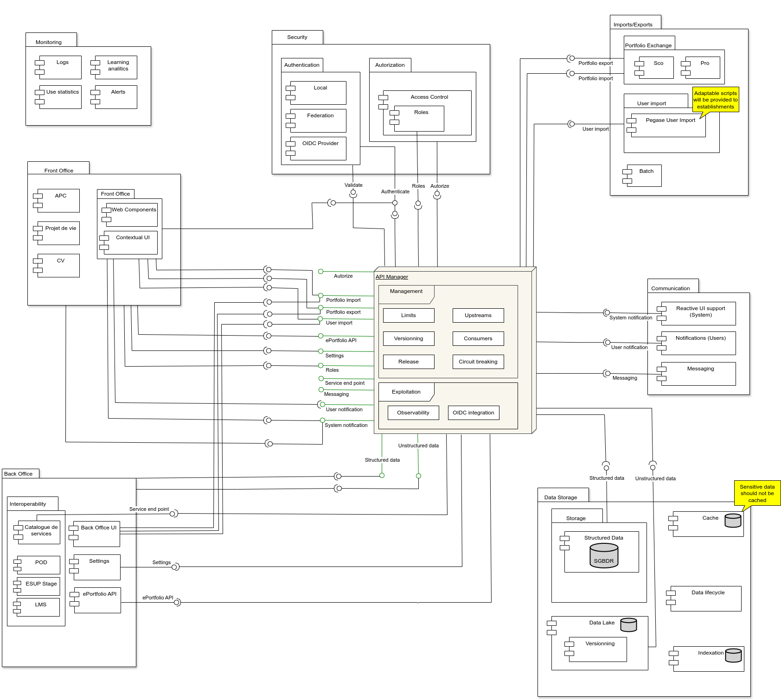The image size is (781, 700).
Task: Click the Data Lake cylinder icon
Action: coord(628,625)
